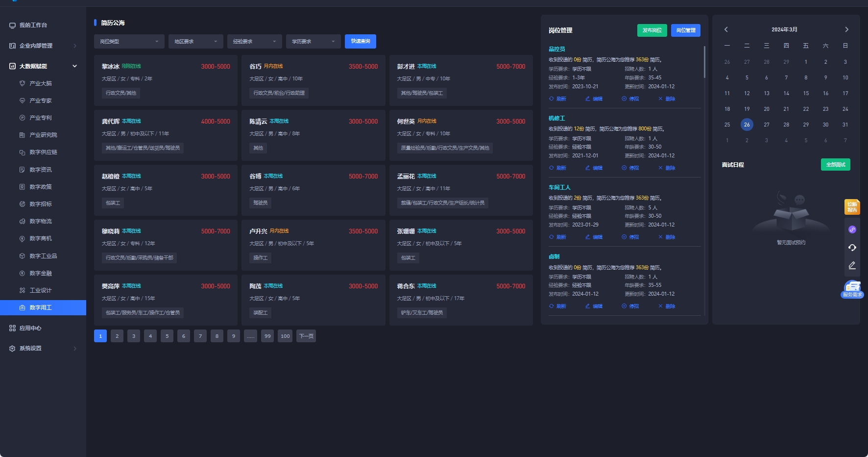Image resolution: width=868 pixels, height=457 pixels.
Task: Click salary 4000-5000 on 龚代辉 card
Action: coord(216,122)
